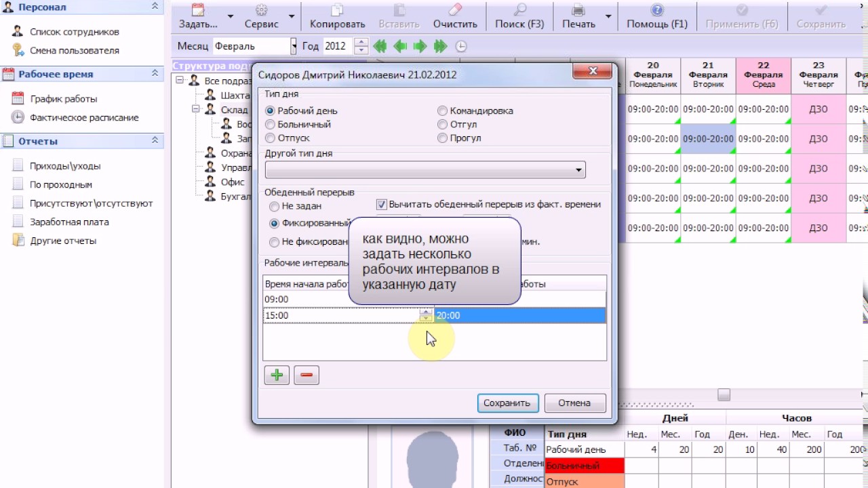Click the Копировать toolbar button
The width and height of the screenshot is (868, 488).
point(338,17)
